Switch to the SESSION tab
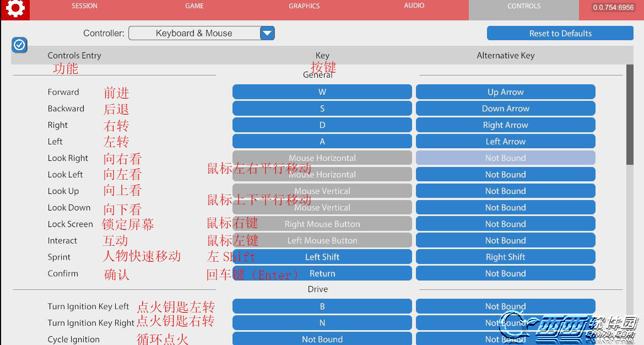Screen dimensions: 644x345 [x=85, y=6]
